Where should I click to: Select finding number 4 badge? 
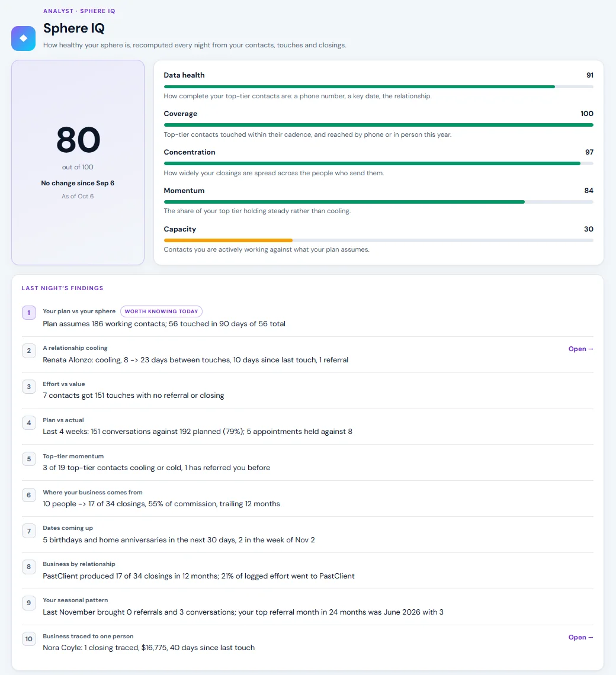click(x=29, y=423)
